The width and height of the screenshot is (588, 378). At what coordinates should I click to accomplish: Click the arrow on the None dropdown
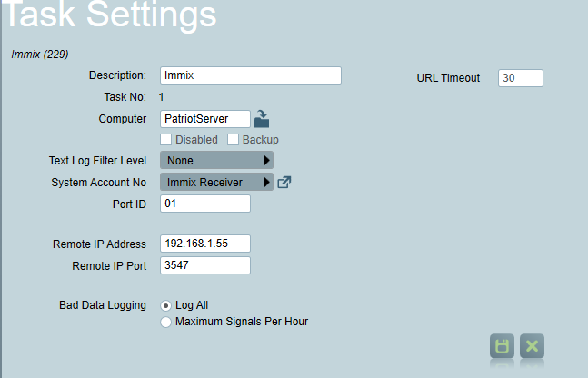click(x=266, y=161)
